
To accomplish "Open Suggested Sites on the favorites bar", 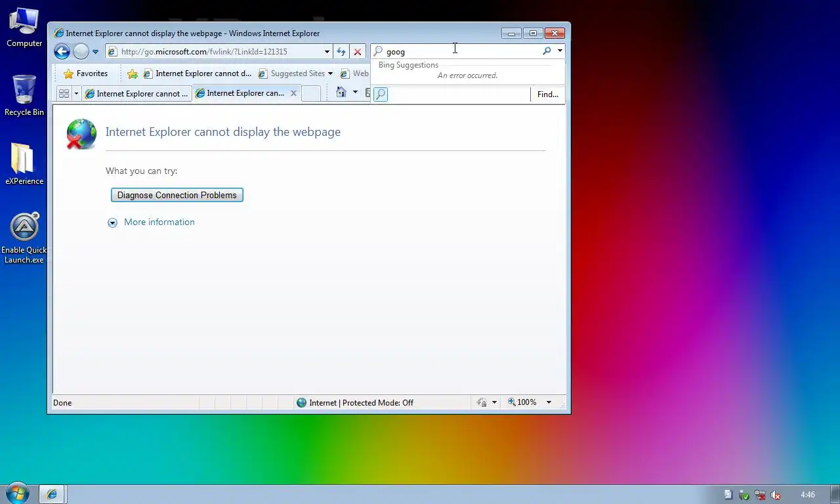I will (291, 73).
